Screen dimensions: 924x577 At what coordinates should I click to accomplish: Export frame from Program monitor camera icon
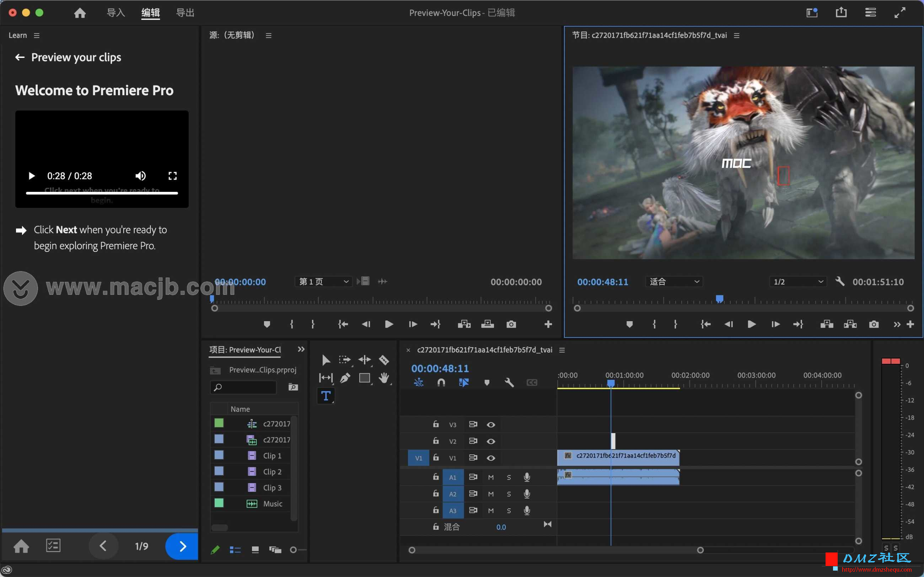(x=874, y=324)
